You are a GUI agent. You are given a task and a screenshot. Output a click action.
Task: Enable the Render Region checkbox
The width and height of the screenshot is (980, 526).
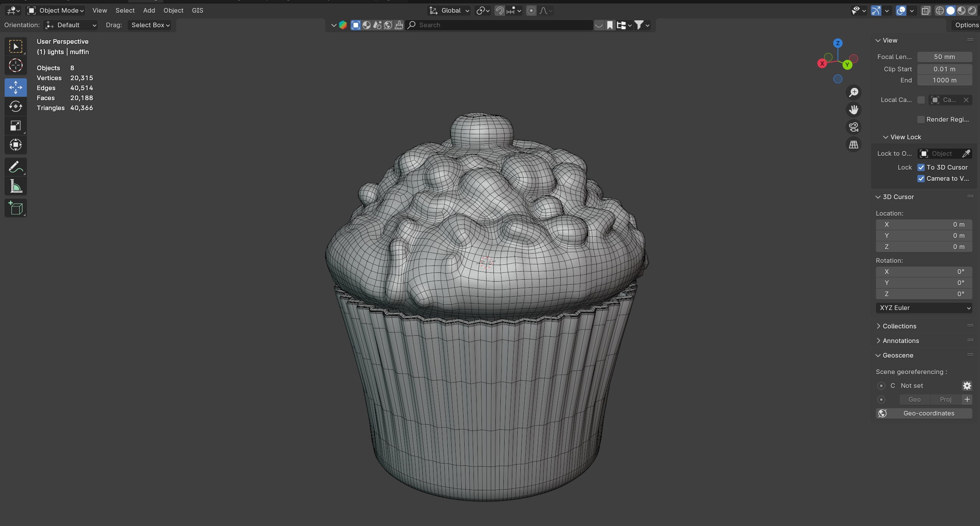[921, 119]
